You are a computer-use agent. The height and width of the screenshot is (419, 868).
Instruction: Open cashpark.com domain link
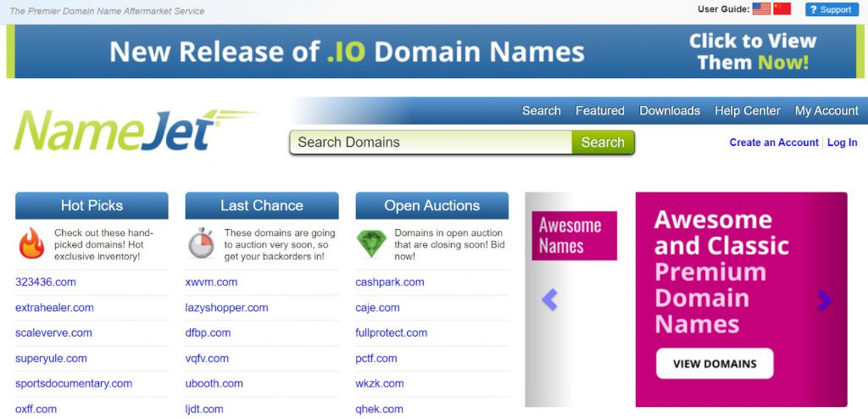click(390, 282)
